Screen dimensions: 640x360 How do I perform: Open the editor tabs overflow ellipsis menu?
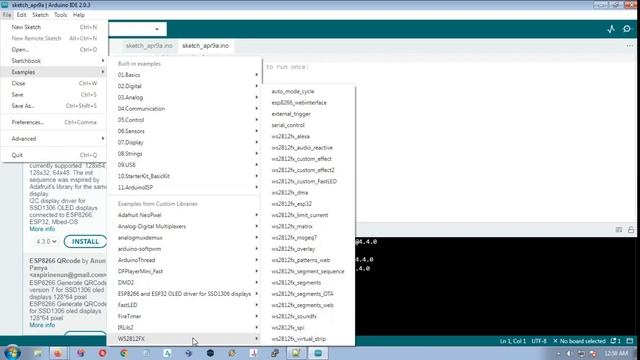click(x=630, y=46)
